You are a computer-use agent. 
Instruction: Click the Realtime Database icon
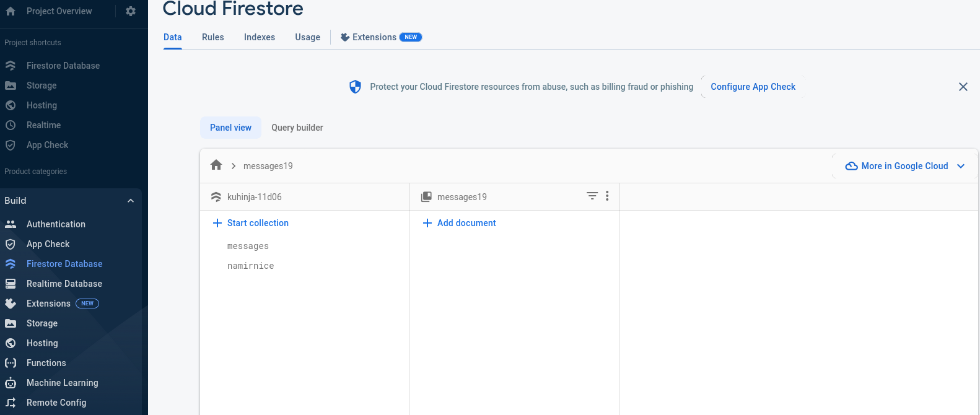(11, 284)
